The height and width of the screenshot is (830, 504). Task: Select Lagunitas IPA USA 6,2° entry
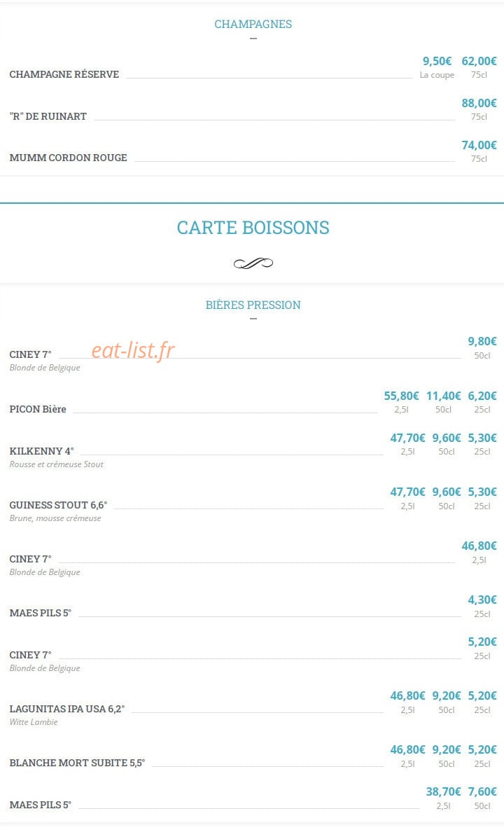pos(67,709)
